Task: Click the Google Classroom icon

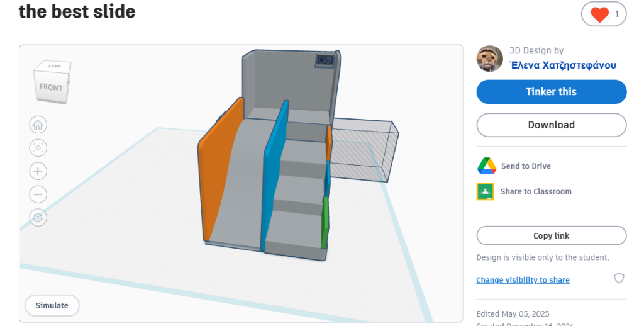Action: [x=486, y=191]
